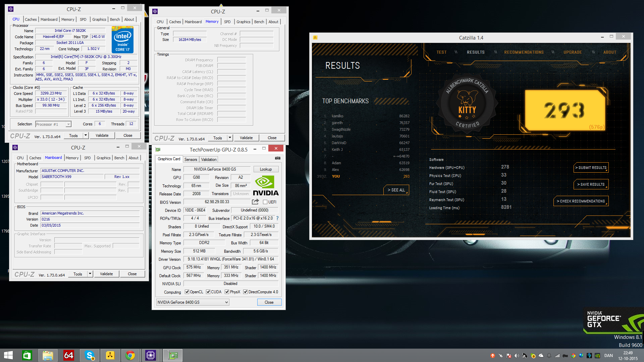Click the Driver Version field in GPU-Z
The width and height of the screenshot is (644, 362).
pos(231,259)
